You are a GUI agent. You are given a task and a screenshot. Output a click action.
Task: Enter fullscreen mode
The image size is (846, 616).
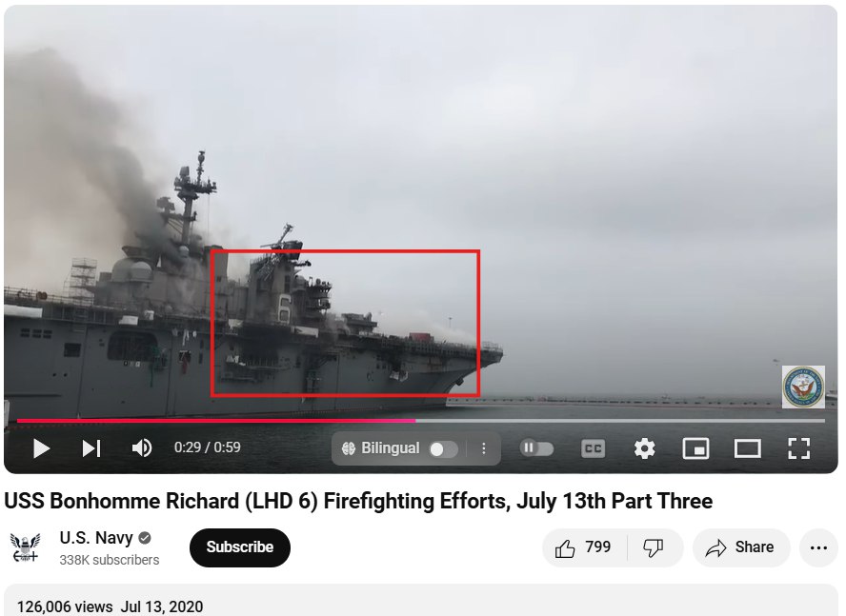point(798,448)
